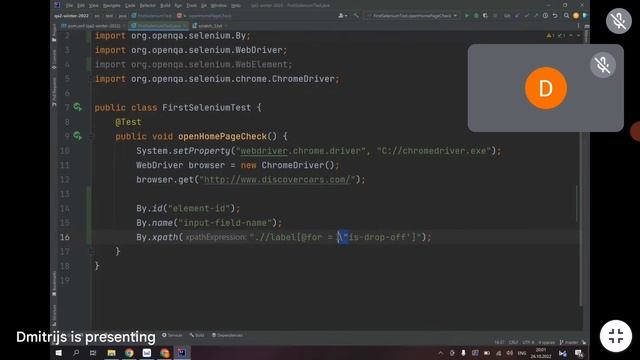Click the @Test annotation
This screenshot has height=360, width=640.
[128, 122]
